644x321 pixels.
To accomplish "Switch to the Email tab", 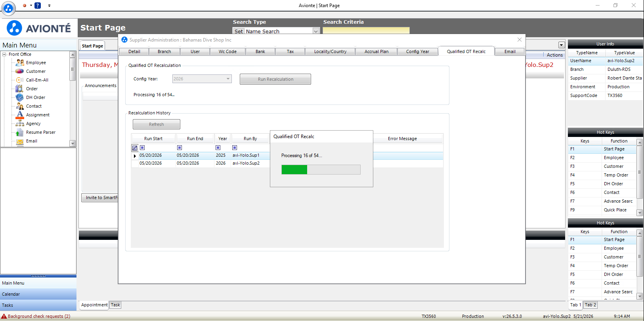I will click(510, 51).
